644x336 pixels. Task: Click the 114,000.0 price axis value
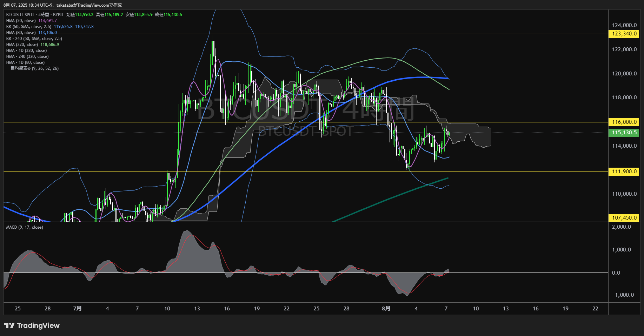624,146
